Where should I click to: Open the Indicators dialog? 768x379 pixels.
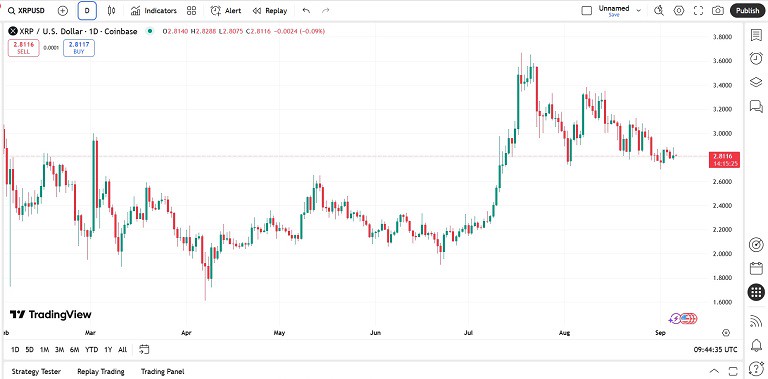tap(154, 10)
